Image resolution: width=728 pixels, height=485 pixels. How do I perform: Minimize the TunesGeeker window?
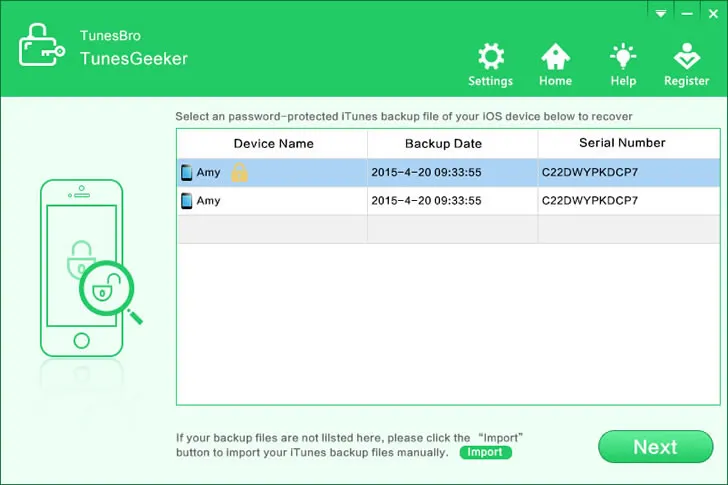tap(686, 13)
